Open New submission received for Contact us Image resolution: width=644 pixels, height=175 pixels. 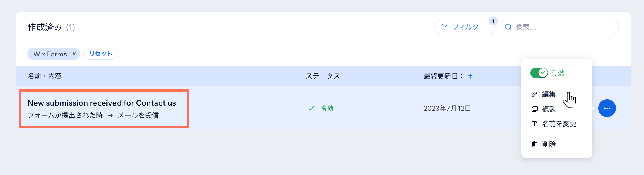pos(102,103)
